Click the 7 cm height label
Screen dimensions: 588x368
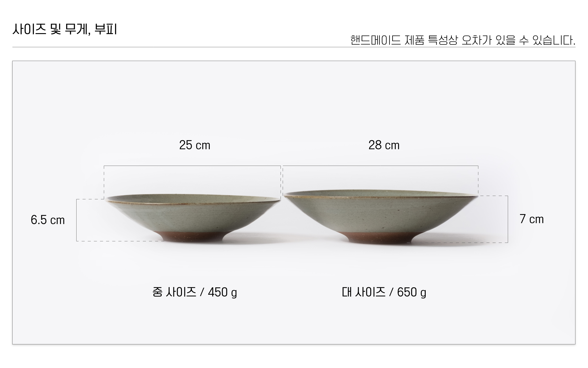(x=531, y=219)
